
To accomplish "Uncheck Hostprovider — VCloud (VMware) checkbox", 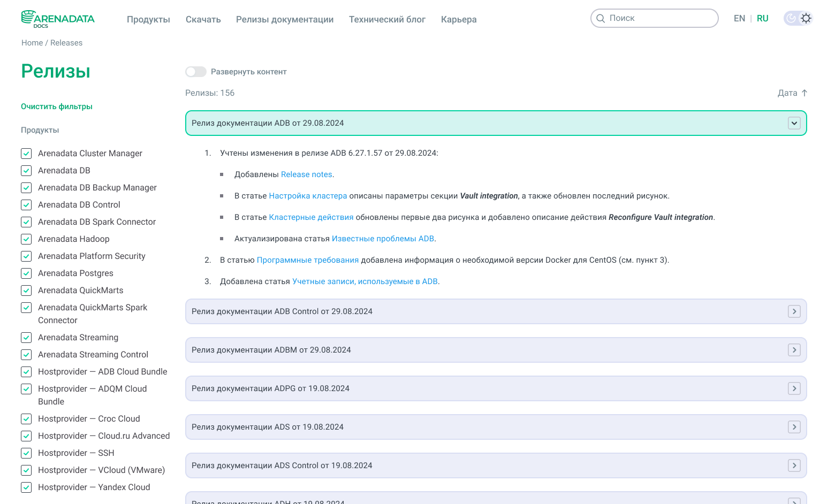I will point(26,470).
